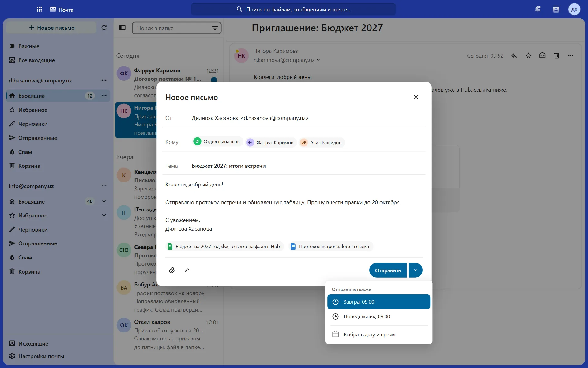Select the Азиз Рашидов recipient chip

(322, 142)
